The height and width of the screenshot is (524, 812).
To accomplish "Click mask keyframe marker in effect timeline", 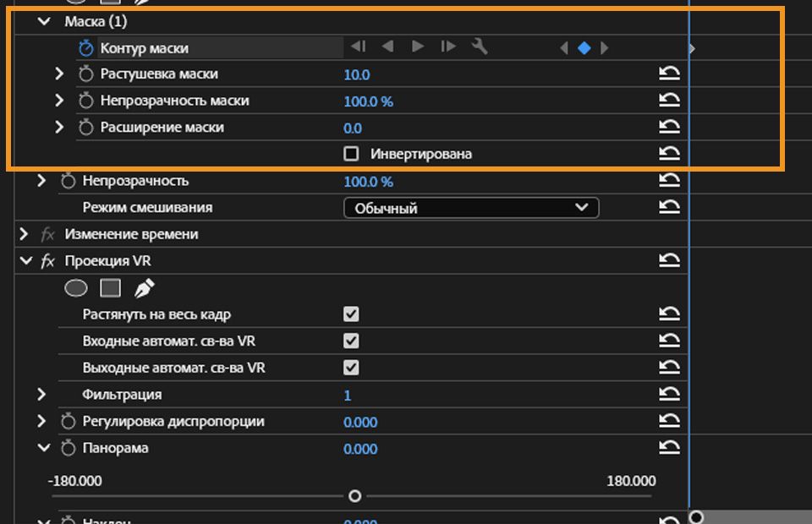I will (692, 49).
